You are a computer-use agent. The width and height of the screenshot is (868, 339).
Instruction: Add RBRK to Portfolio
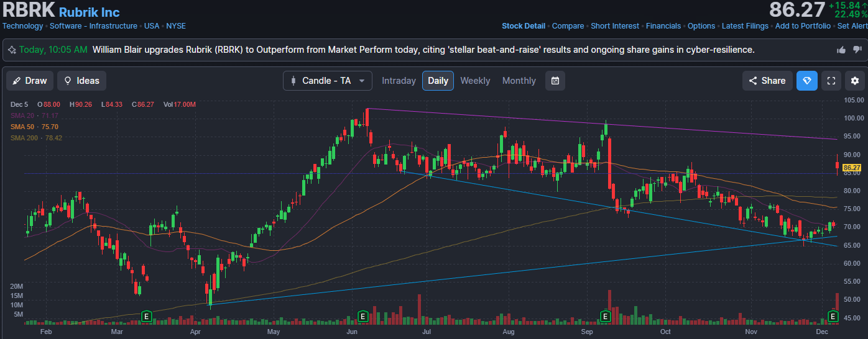pos(803,26)
